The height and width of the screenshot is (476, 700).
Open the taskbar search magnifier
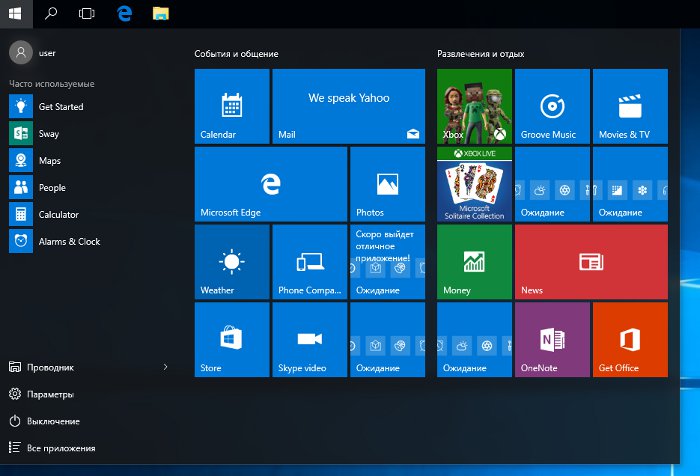click(x=51, y=13)
